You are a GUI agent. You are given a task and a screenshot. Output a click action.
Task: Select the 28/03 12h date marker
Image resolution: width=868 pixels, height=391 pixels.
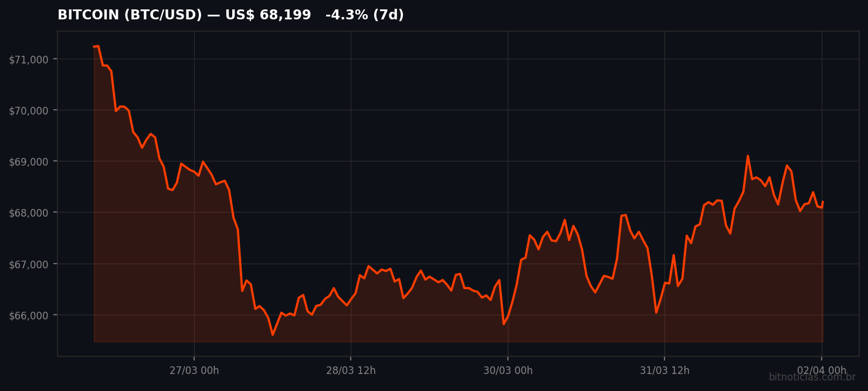pyautogui.click(x=351, y=370)
